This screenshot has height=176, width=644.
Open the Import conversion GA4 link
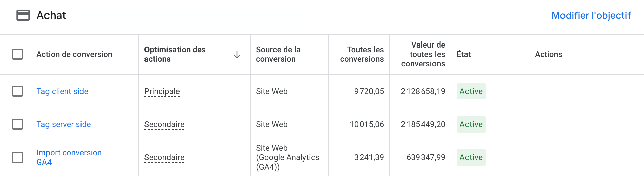point(69,157)
